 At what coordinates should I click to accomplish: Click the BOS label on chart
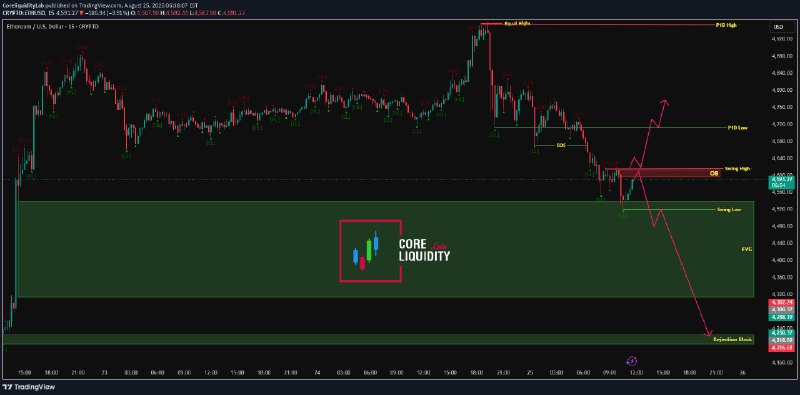(561, 145)
